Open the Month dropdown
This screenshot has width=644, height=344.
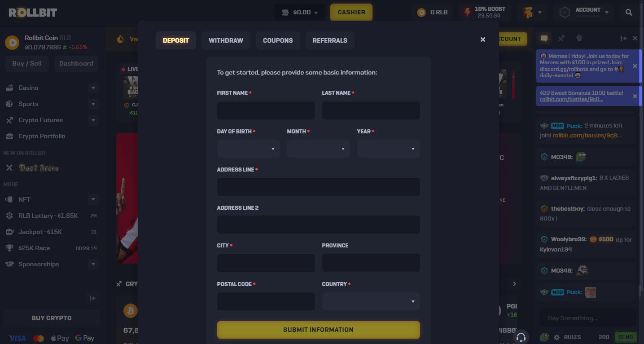coord(318,149)
